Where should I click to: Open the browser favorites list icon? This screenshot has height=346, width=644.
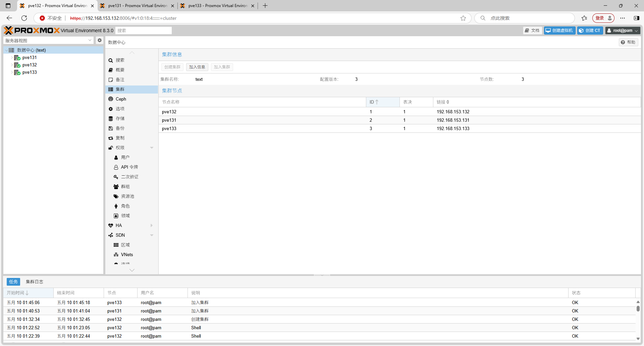click(x=584, y=18)
